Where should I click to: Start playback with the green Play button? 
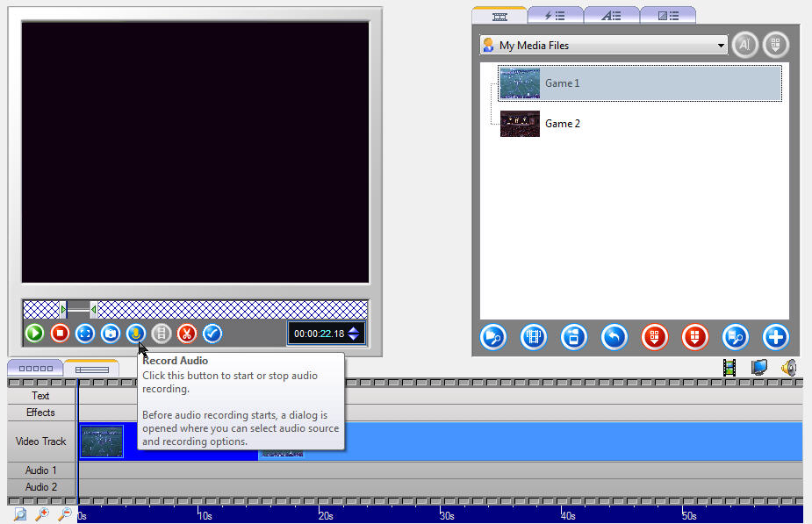point(35,333)
